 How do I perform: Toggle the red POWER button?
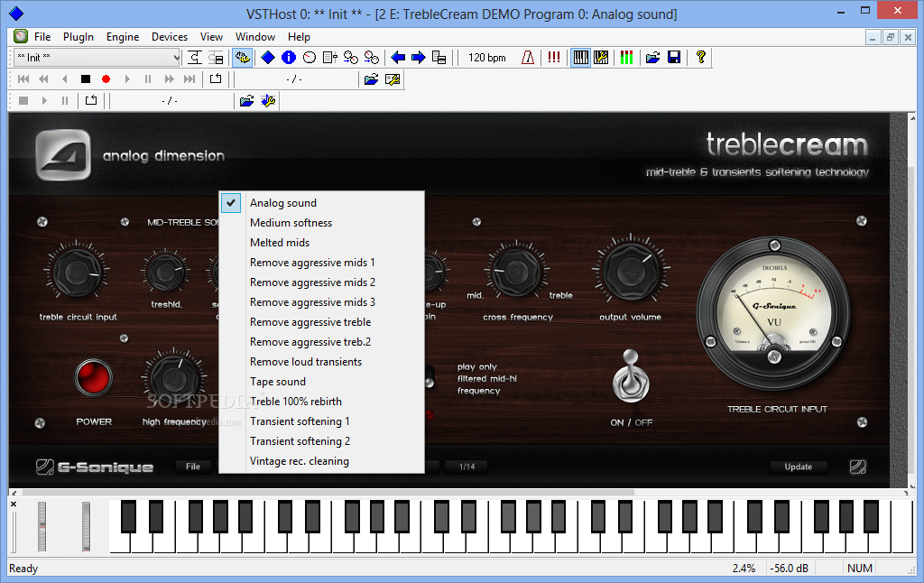(x=94, y=377)
